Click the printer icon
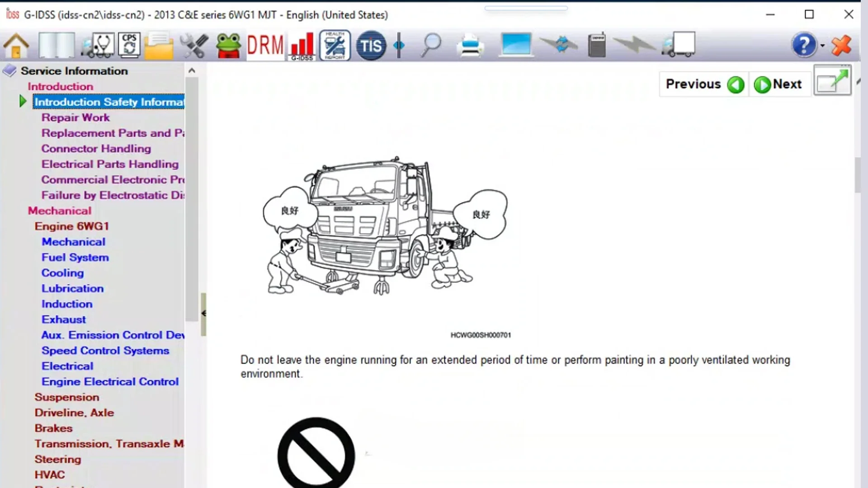The width and height of the screenshot is (868, 488). coord(470,45)
